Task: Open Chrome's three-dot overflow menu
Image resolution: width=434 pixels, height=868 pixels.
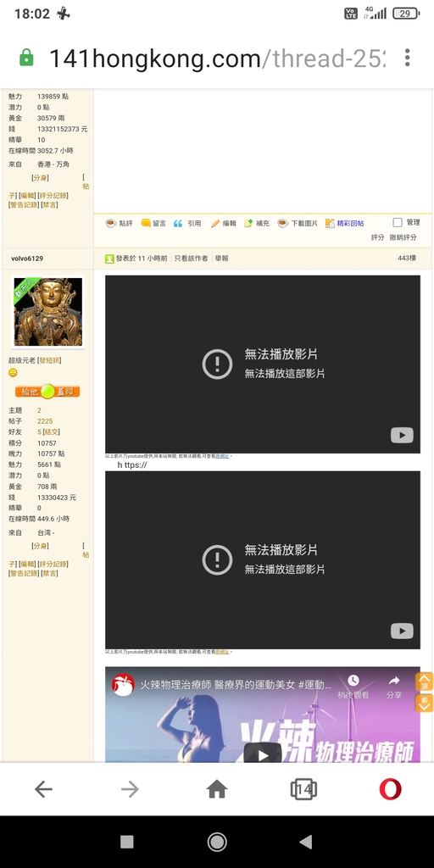Action: click(408, 58)
